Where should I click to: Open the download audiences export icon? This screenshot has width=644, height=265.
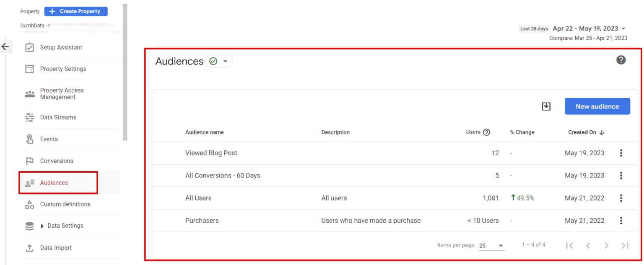tap(546, 106)
